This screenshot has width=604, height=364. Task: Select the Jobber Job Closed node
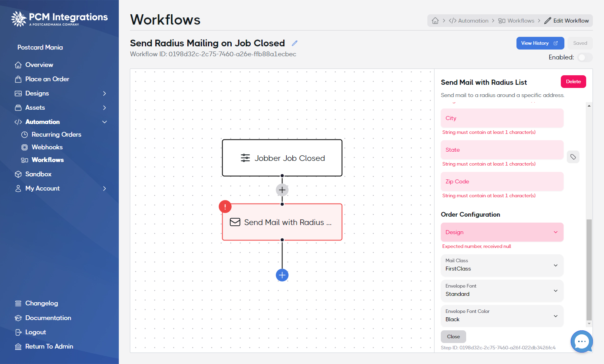[282, 158]
